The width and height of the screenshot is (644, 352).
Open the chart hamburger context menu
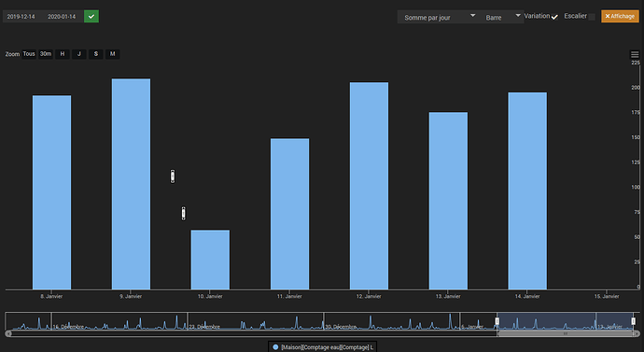[635, 54]
